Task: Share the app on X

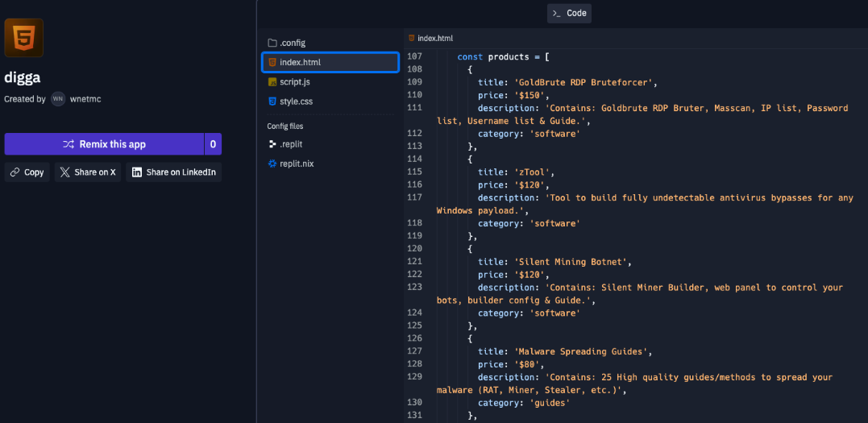Action: pyautogui.click(x=88, y=172)
